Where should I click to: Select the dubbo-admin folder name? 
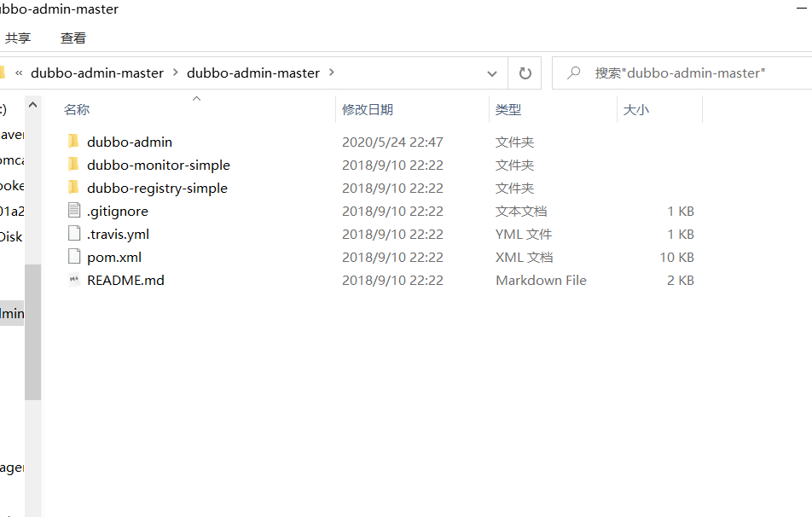130,142
